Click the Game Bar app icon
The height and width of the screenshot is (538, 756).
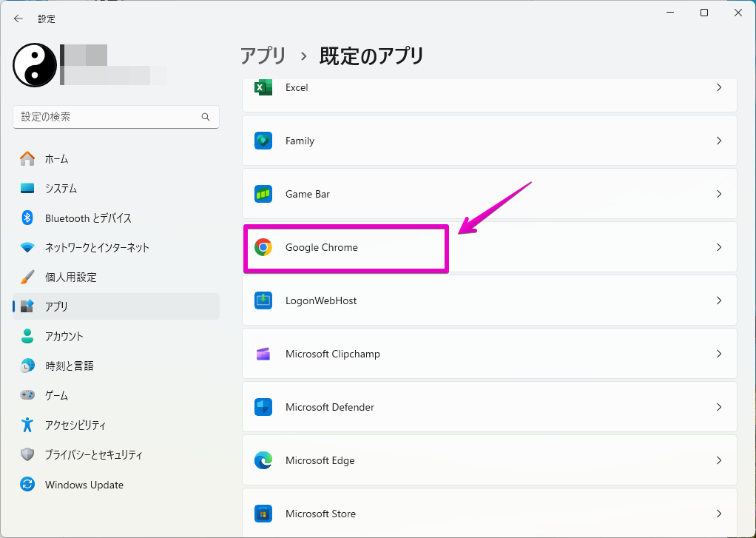[x=263, y=194]
